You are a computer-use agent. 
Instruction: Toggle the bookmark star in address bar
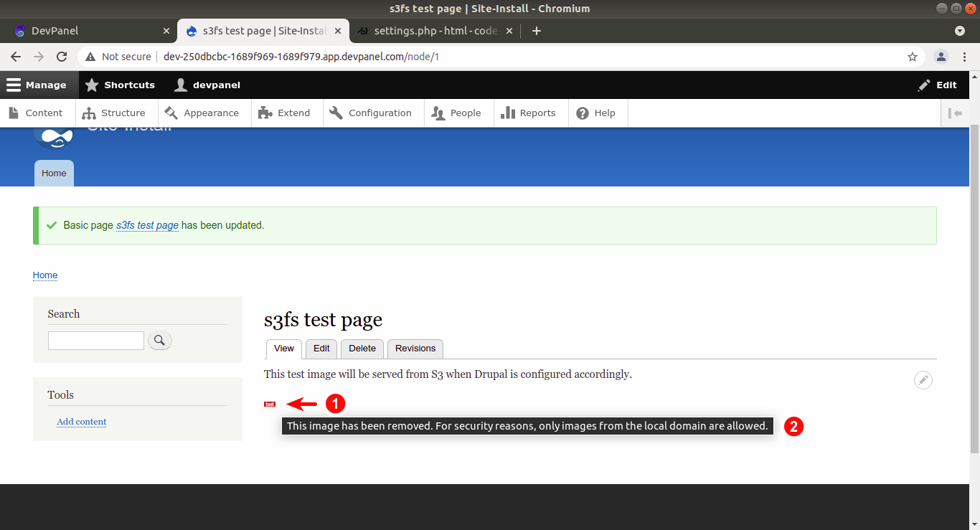912,56
